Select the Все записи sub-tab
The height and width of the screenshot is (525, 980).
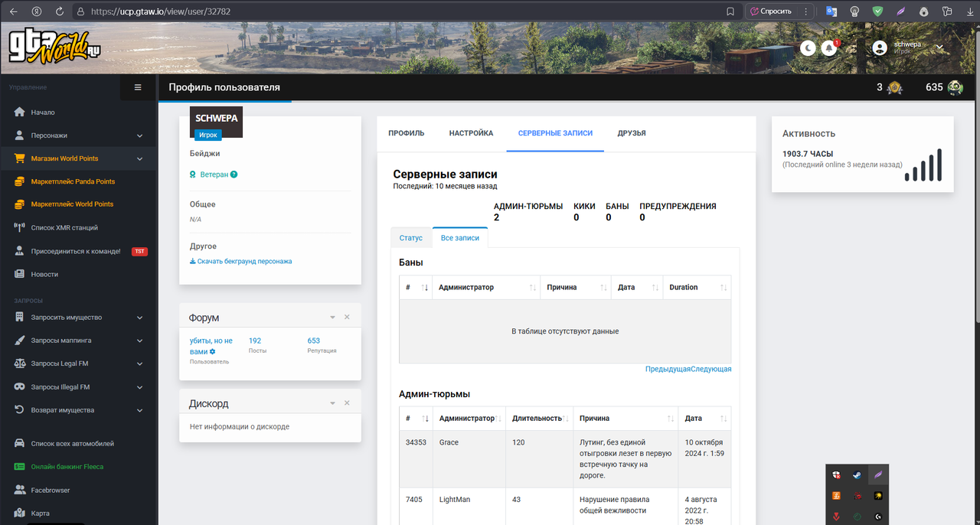point(460,238)
